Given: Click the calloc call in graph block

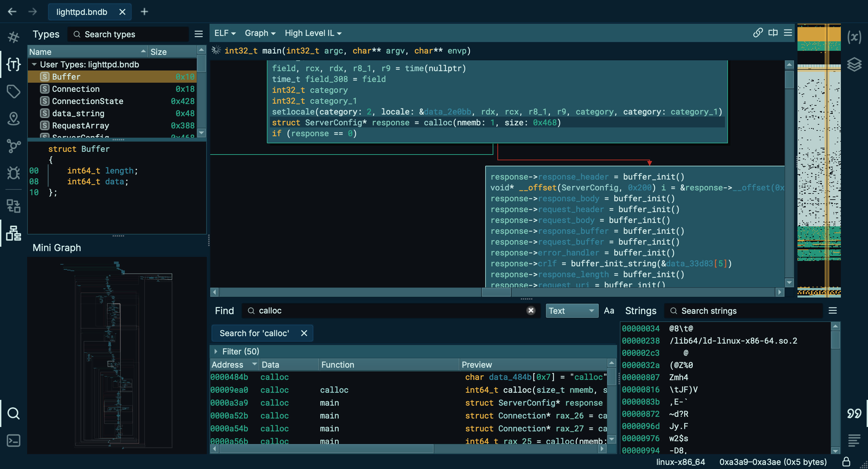Looking at the screenshot, I should pos(438,122).
